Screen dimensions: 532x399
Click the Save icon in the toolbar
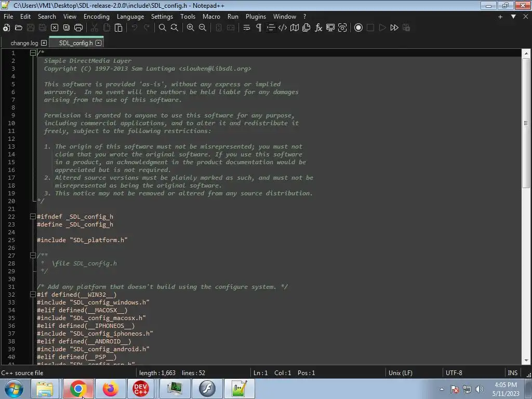click(31, 28)
